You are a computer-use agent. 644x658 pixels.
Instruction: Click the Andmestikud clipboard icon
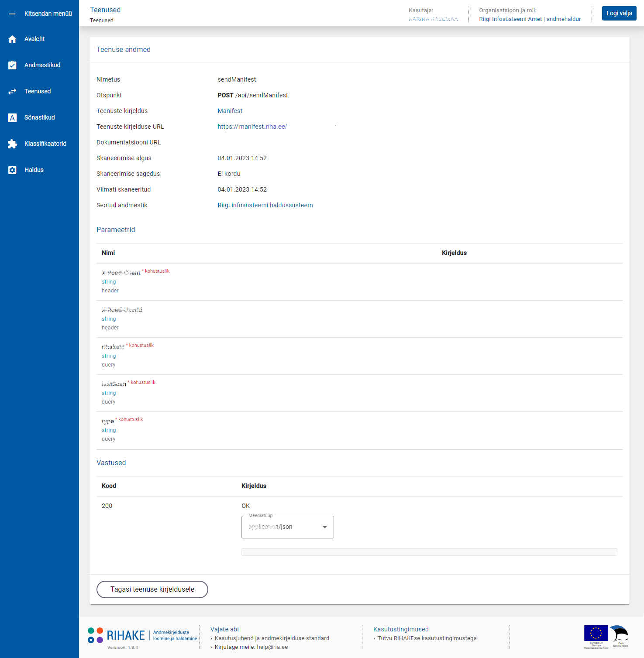(12, 65)
